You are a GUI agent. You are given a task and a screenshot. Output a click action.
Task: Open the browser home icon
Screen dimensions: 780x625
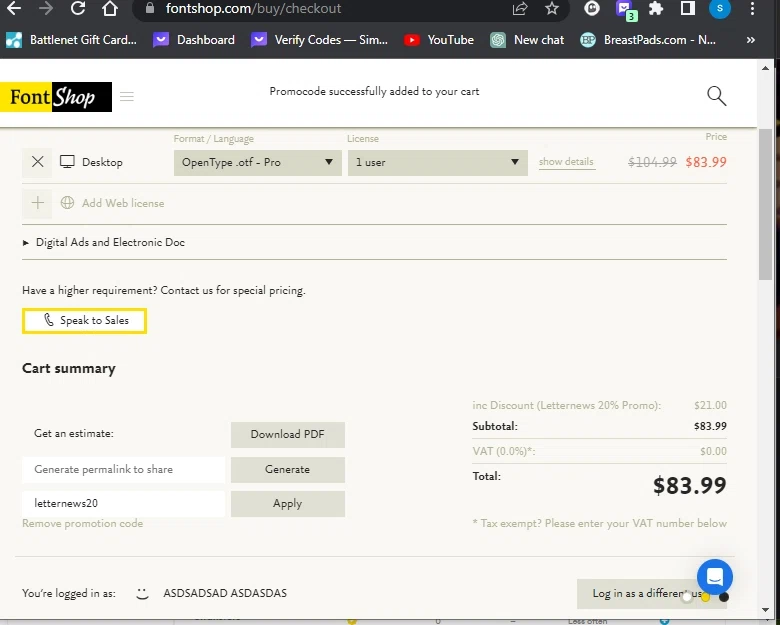click(110, 8)
